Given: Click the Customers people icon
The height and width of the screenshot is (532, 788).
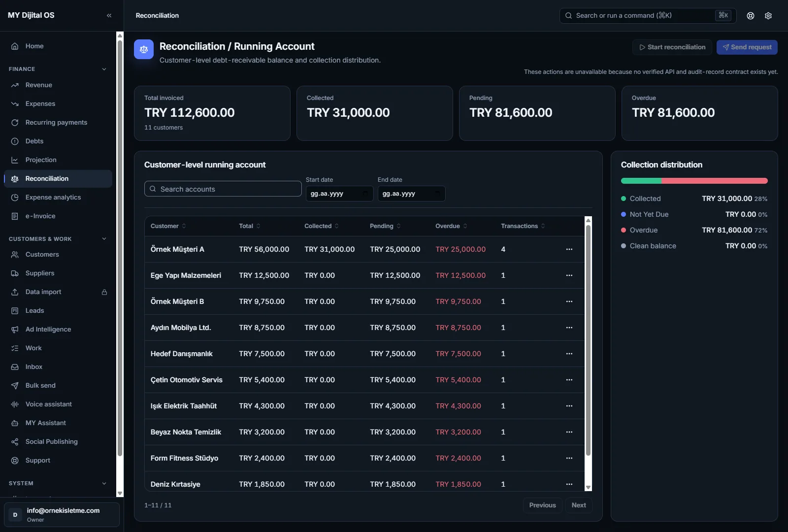Looking at the screenshot, I should tap(15, 255).
